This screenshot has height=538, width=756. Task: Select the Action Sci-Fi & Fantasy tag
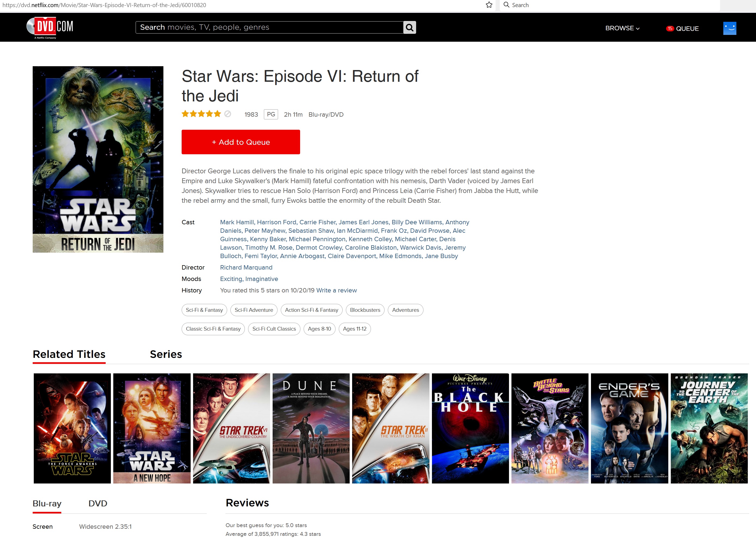coord(312,310)
